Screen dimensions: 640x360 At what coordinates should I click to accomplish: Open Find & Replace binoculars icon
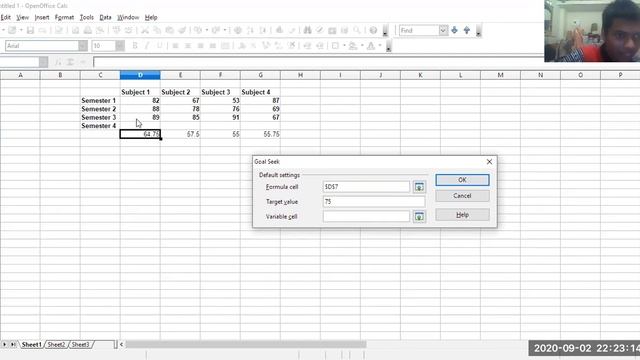point(307,30)
